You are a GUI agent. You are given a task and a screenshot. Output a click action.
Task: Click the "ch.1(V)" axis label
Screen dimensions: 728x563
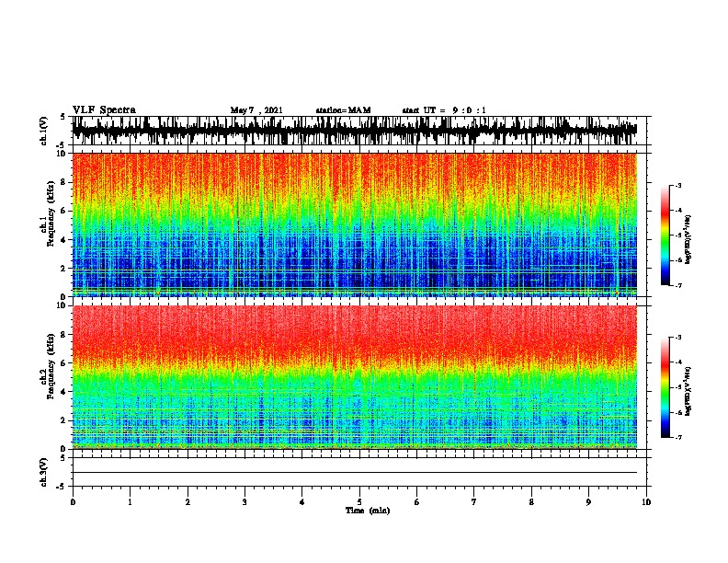point(44,131)
